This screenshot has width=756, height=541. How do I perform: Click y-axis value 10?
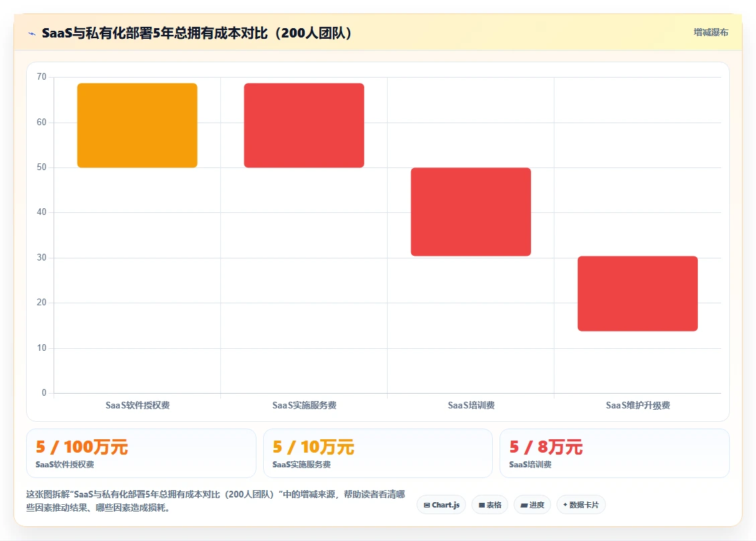42,347
